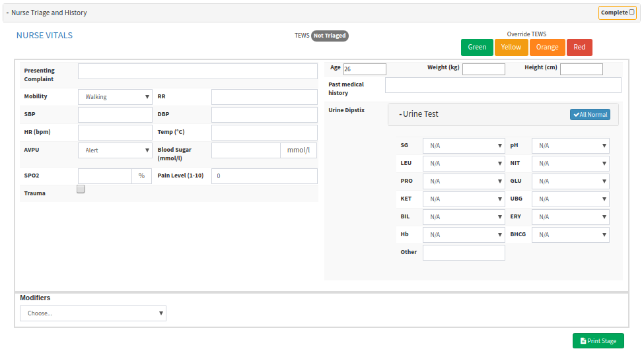Check the Complete checkbox
The width and height of the screenshot is (644, 353).
point(631,13)
